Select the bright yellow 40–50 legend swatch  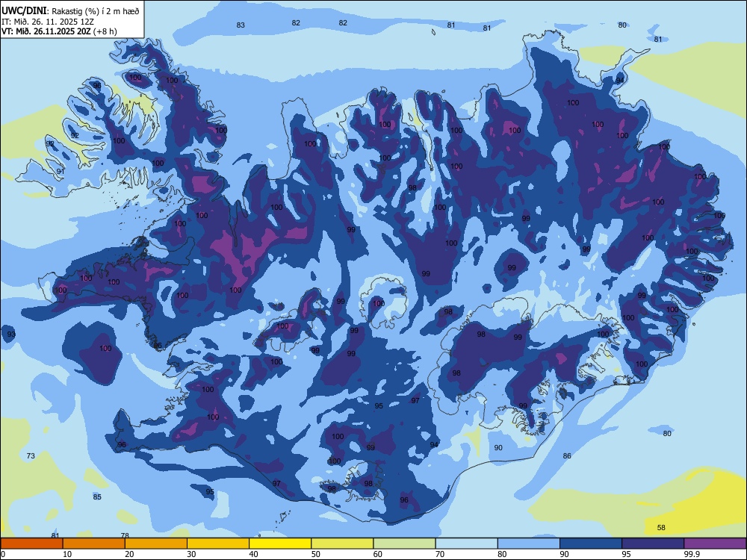(280, 544)
